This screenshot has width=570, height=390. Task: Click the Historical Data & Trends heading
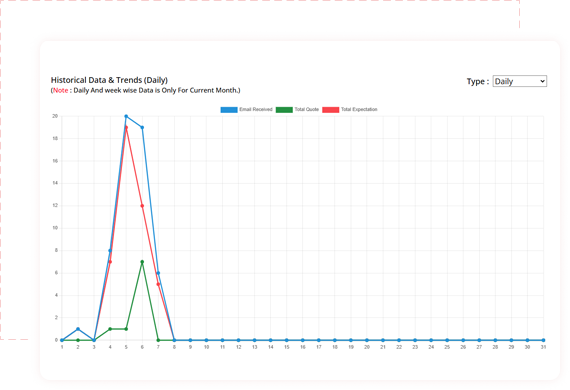[109, 80]
